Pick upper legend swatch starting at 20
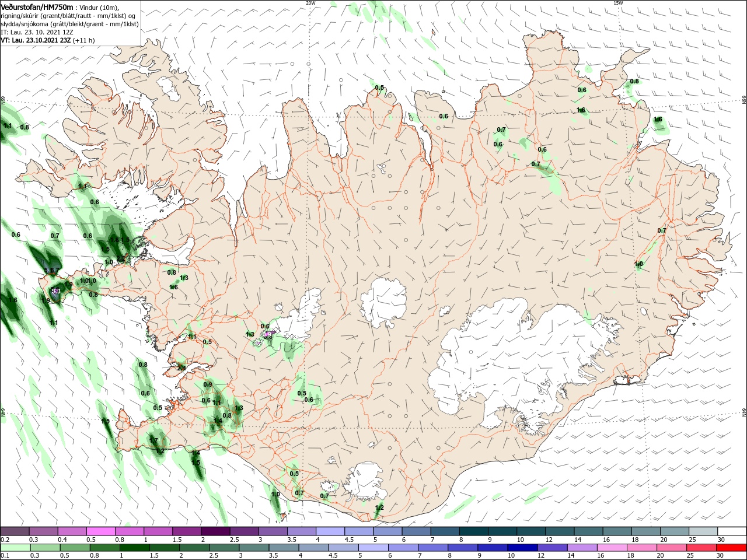 click(x=675, y=531)
